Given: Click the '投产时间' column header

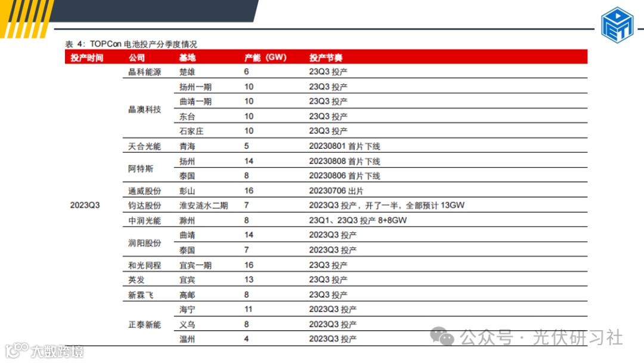Looking at the screenshot, I should pyautogui.click(x=86, y=57).
